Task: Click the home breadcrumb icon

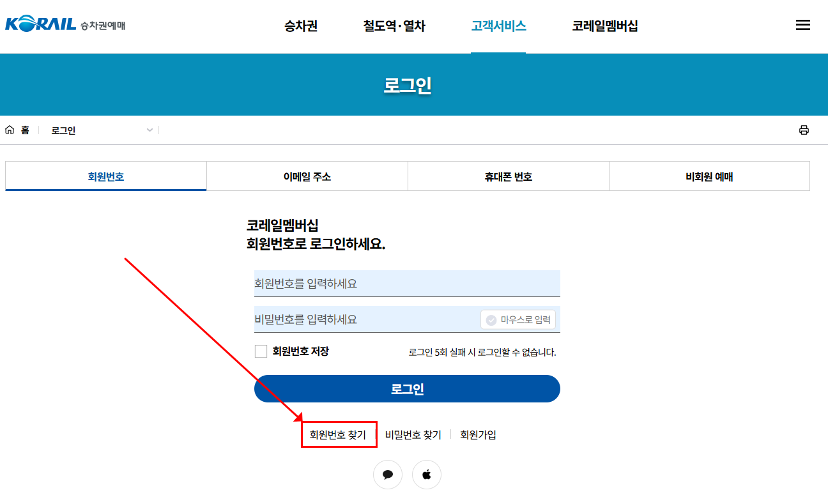Action: click(x=9, y=129)
